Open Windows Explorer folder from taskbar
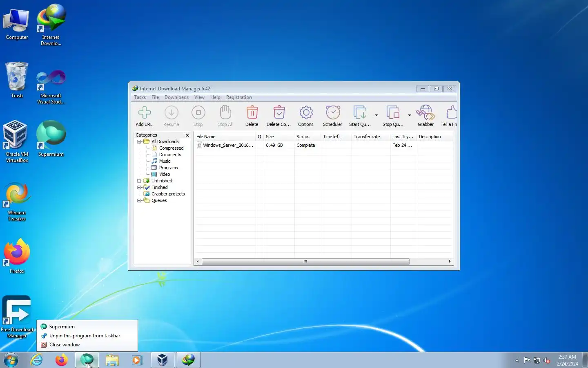Image resolution: width=588 pixels, height=368 pixels. pos(112,360)
